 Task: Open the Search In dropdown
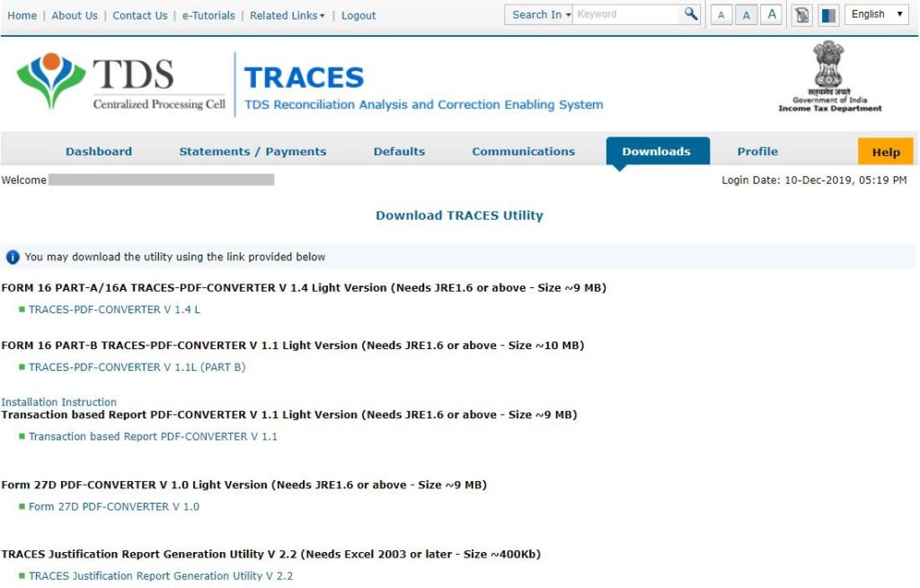(x=537, y=14)
